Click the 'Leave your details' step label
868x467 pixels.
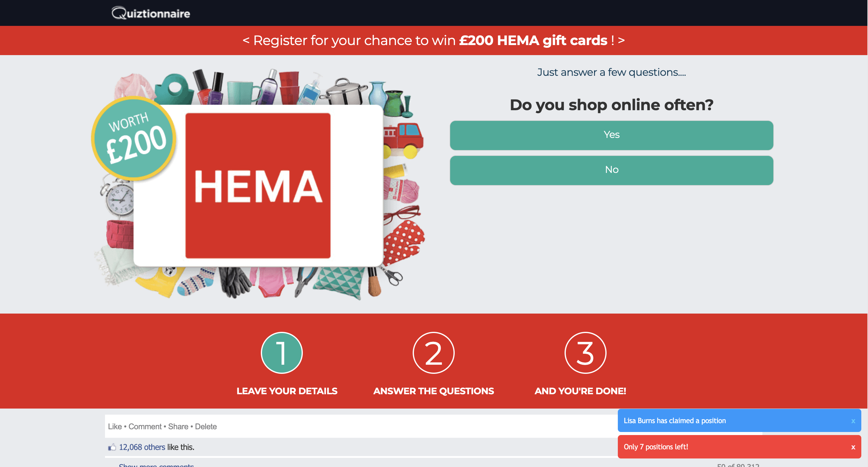[x=287, y=391]
